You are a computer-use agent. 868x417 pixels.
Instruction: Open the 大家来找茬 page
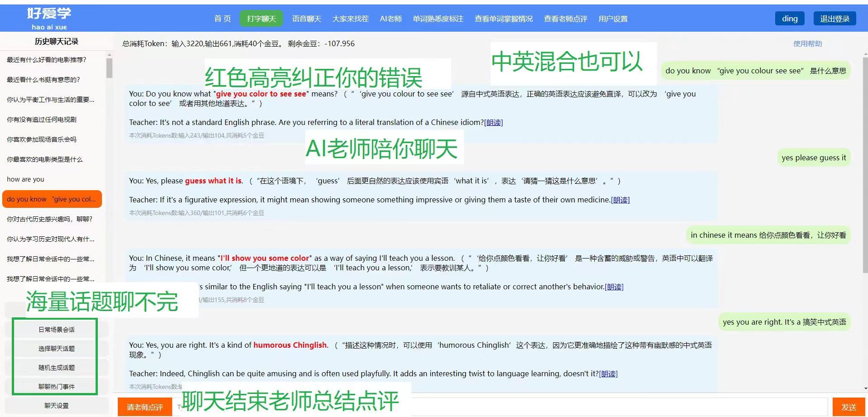(x=351, y=19)
